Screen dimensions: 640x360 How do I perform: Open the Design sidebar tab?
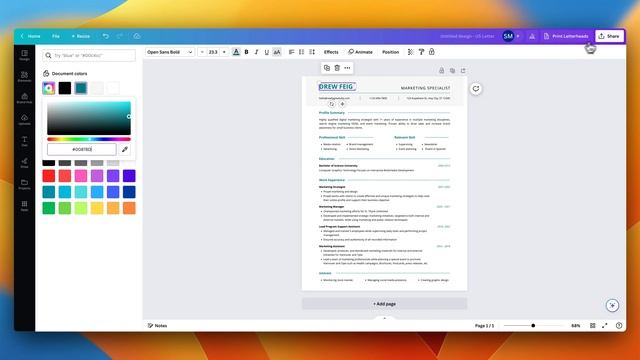[24, 55]
